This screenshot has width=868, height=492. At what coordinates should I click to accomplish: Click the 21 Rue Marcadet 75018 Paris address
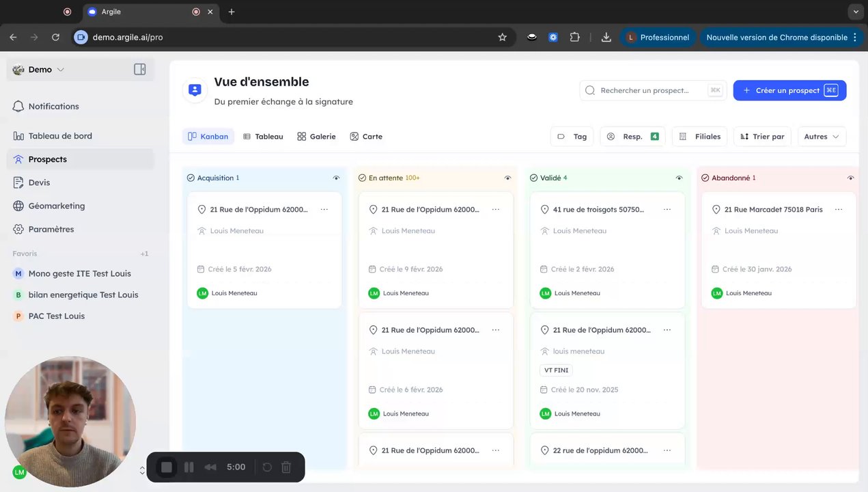click(774, 210)
